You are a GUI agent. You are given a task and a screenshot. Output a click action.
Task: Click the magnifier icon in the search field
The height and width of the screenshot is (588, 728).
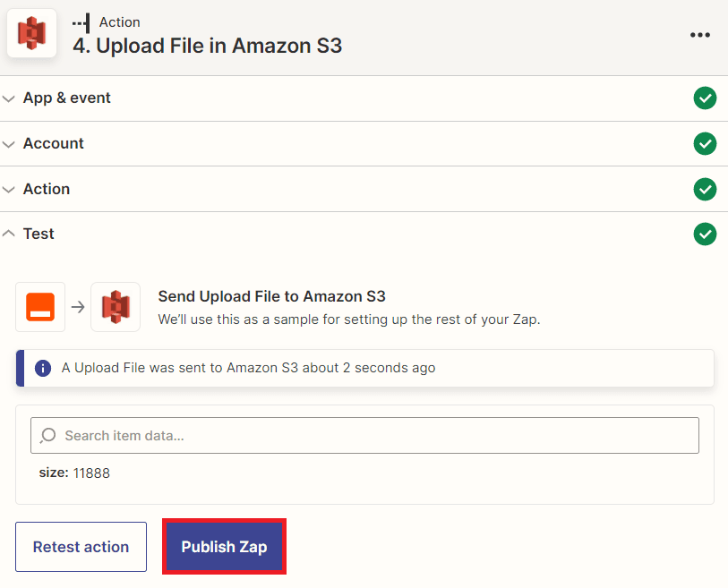[48, 435]
